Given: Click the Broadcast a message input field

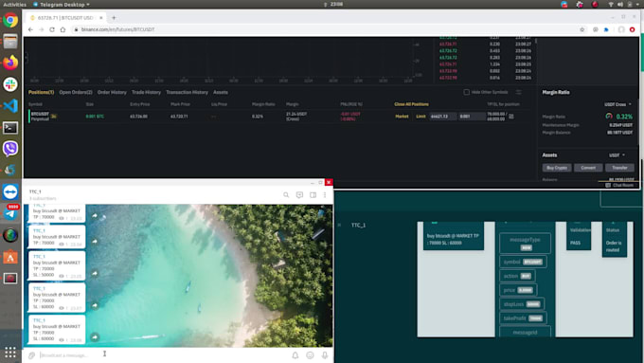Looking at the screenshot, I should [164, 355].
